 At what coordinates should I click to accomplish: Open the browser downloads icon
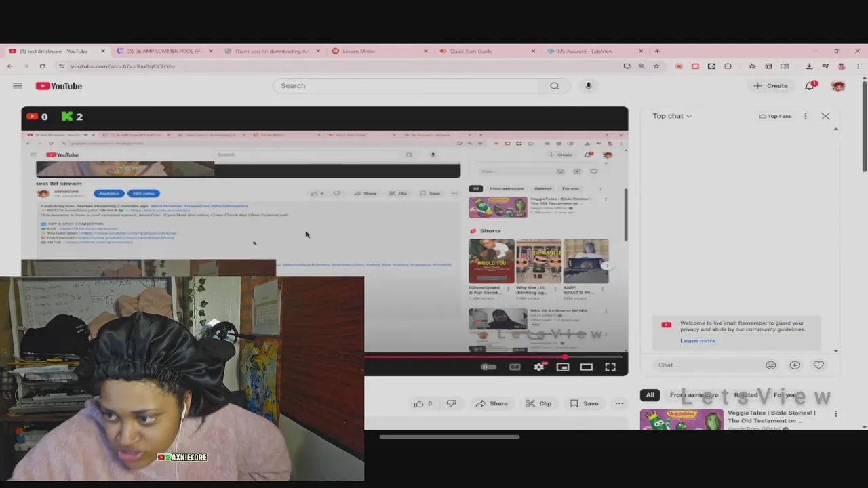[809, 66]
